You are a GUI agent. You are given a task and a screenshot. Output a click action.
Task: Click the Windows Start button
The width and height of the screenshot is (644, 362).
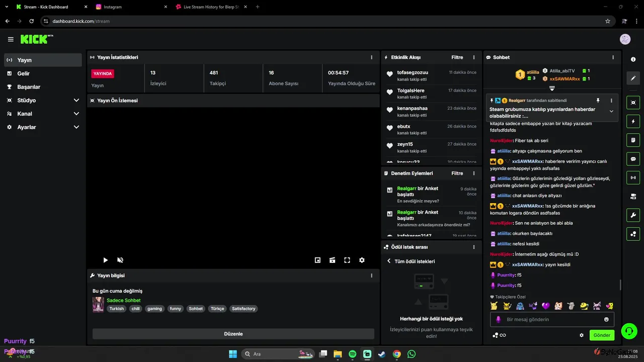coord(233,354)
